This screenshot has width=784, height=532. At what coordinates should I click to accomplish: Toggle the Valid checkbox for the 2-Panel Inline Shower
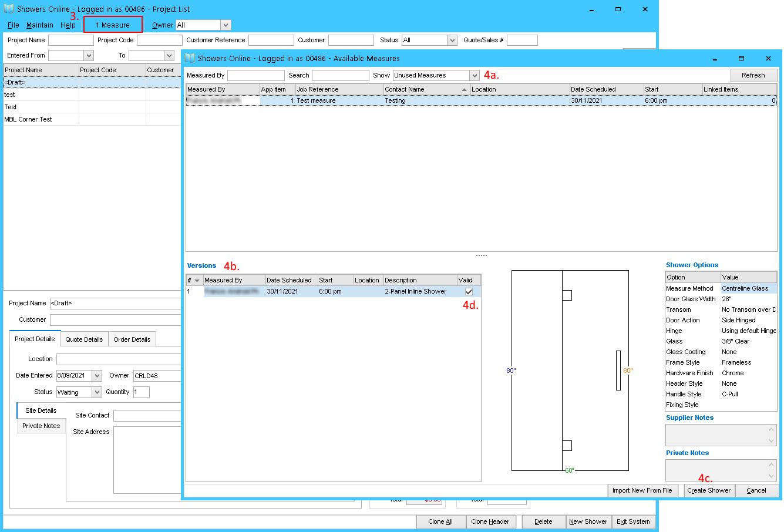[469, 291]
